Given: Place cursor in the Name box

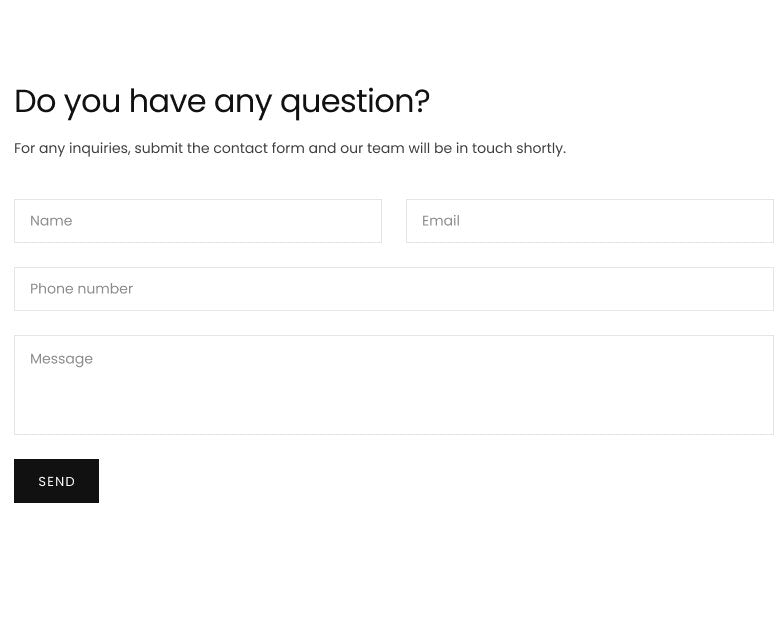Looking at the screenshot, I should (198, 221).
